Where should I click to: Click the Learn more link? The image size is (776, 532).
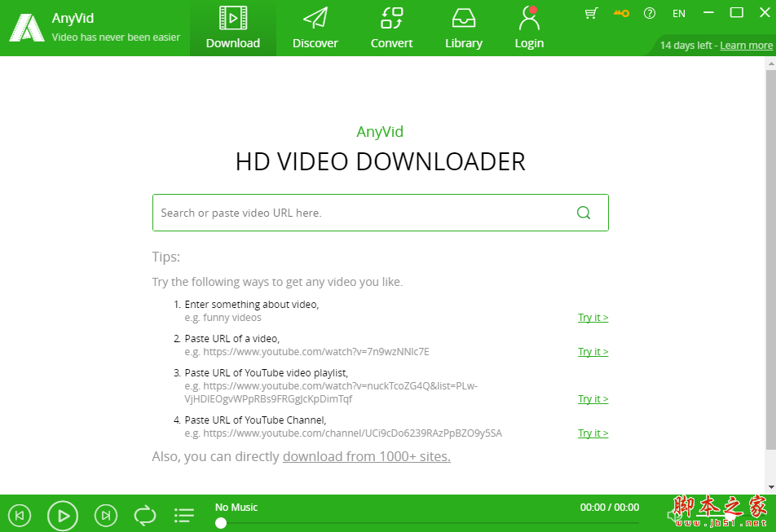(x=746, y=46)
